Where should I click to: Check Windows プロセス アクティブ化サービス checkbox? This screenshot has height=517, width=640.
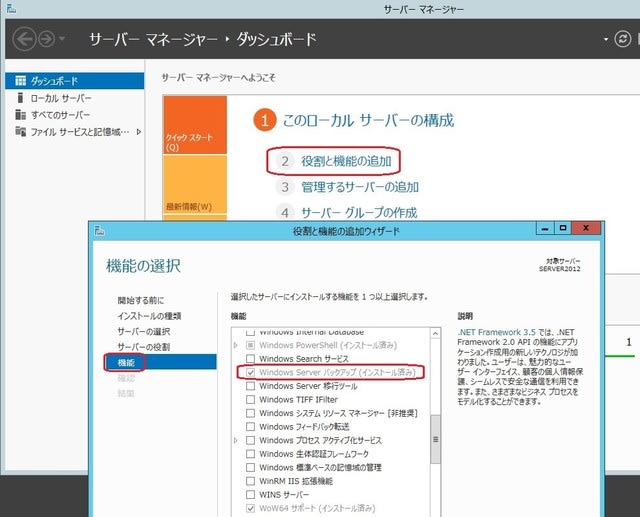pyautogui.click(x=251, y=440)
